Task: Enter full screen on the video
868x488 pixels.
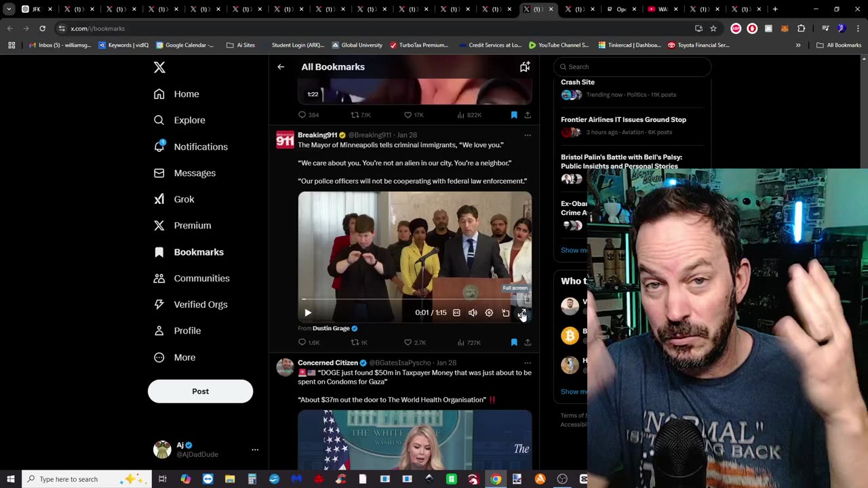Action: (522, 312)
